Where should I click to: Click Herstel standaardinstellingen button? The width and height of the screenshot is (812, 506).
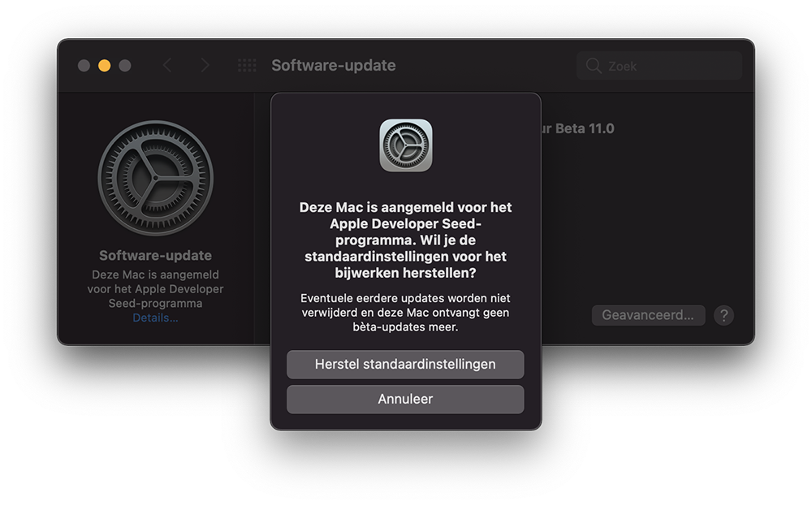(405, 364)
